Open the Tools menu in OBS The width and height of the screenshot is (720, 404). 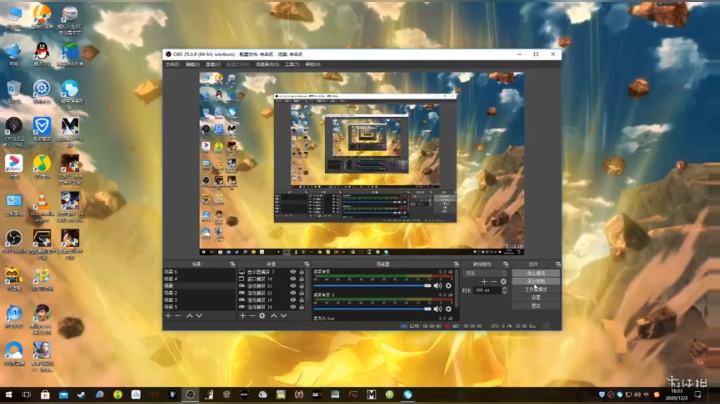coord(292,65)
